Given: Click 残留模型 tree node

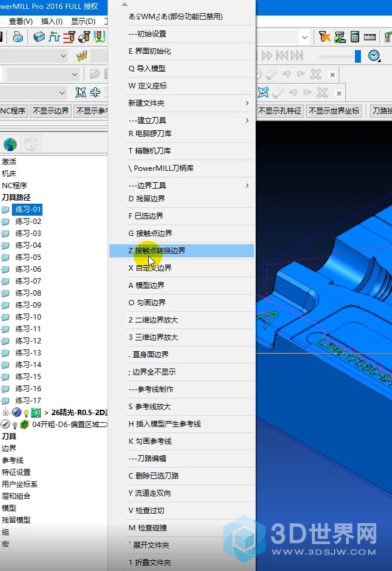Looking at the screenshot, I should coord(16,520).
